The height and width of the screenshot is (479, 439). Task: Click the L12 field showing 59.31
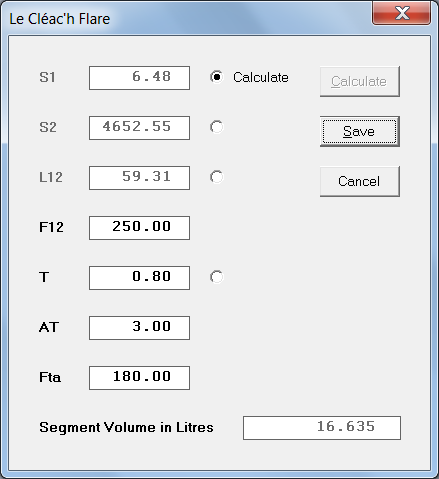[x=139, y=178]
